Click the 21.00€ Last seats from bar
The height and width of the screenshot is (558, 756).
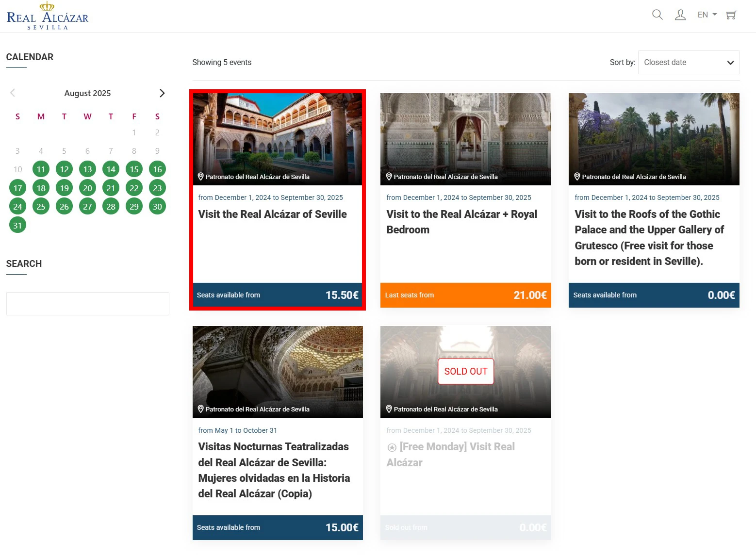[465, 295]
